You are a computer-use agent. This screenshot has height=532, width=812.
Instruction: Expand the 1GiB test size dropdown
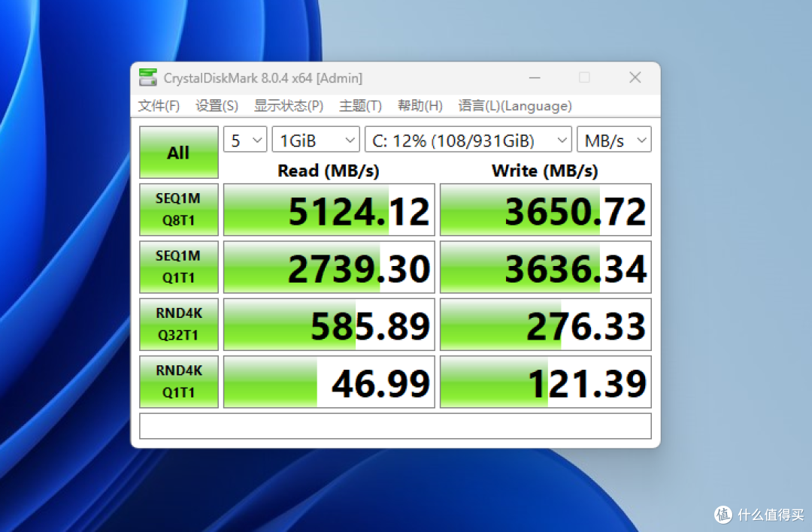[316, 140]
